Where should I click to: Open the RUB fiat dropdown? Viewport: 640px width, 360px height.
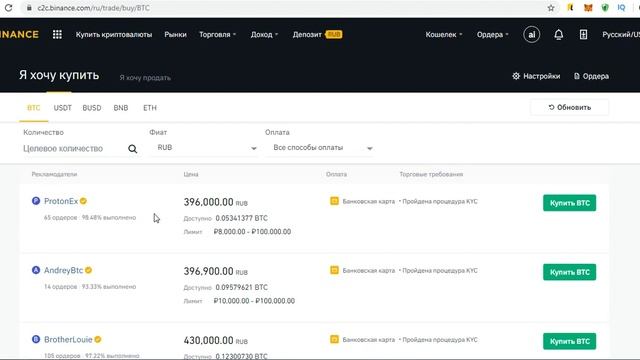(x=205, y=148)
